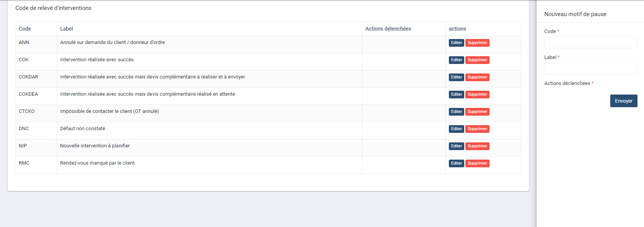Screen dimensions: 644x227
Task: Click into the Label text field
Action: click(590, 69)
